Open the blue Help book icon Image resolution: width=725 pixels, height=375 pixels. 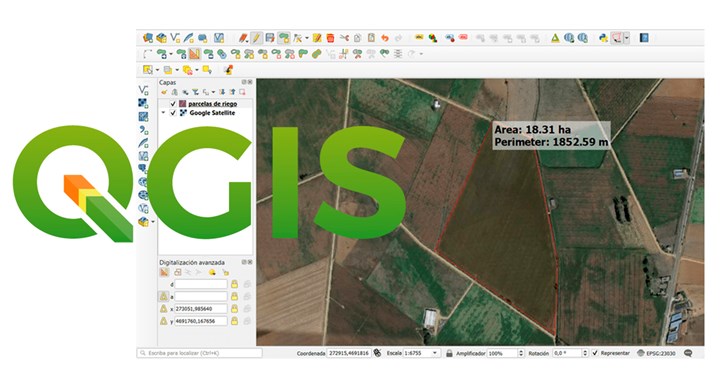tap(644, 38)
